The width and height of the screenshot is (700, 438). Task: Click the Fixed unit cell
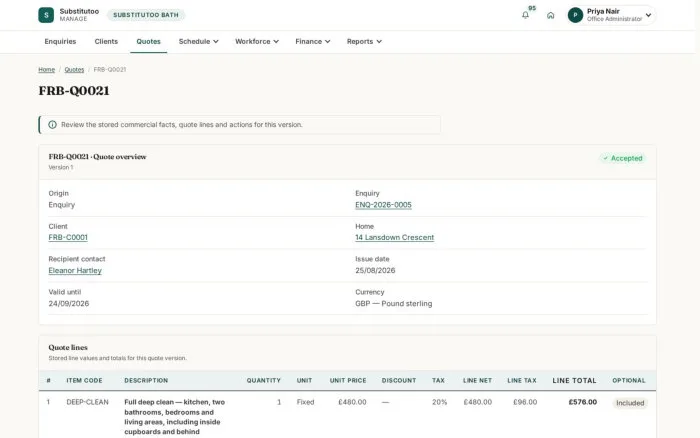[x=305, y=402]
